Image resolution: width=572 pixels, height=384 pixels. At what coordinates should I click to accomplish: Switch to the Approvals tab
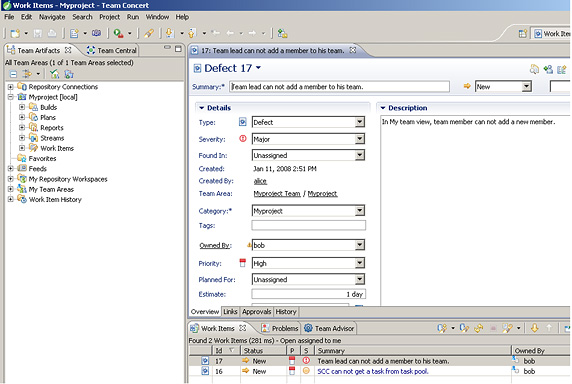[257, 312]
